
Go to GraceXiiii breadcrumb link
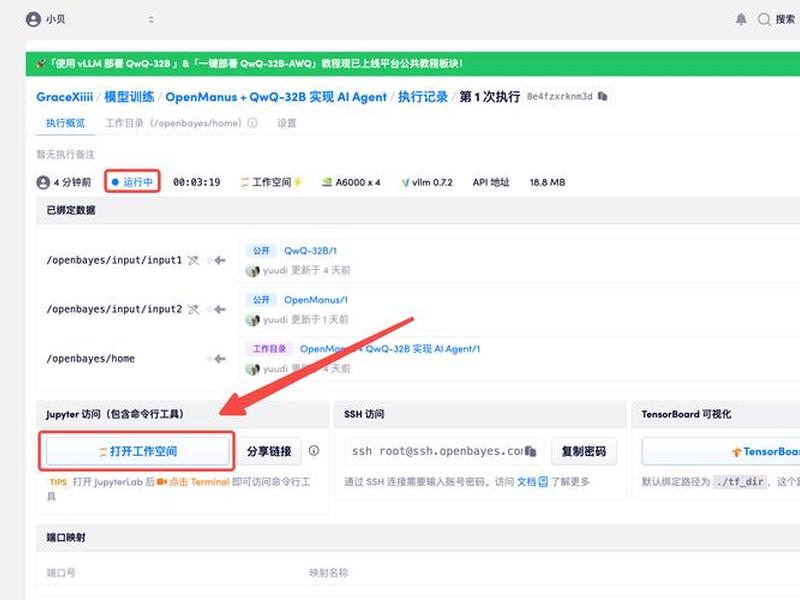pyautogui.click(x=65, y=96)
